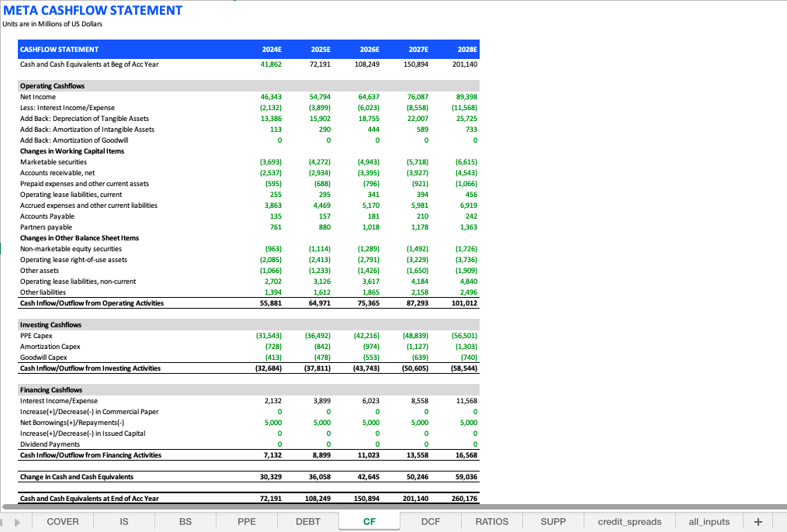Select the META CASHFLOW STATEMENT title
The image size is (787, 532).
pyautogui.click(x=93, y=11)
